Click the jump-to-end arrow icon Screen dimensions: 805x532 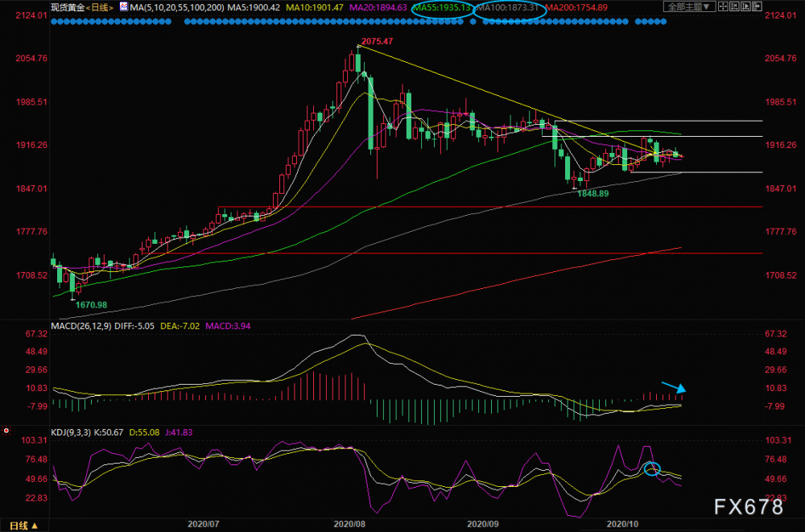pos(757,6)
